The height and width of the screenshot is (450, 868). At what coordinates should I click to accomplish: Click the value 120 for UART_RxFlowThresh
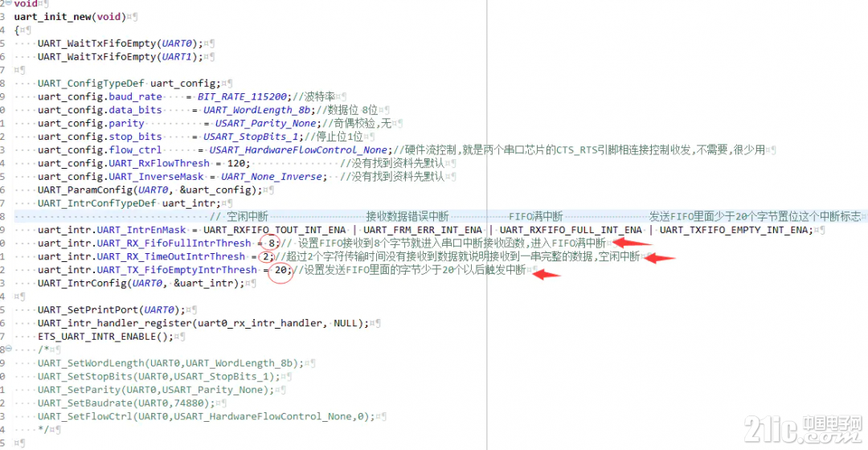235,163
